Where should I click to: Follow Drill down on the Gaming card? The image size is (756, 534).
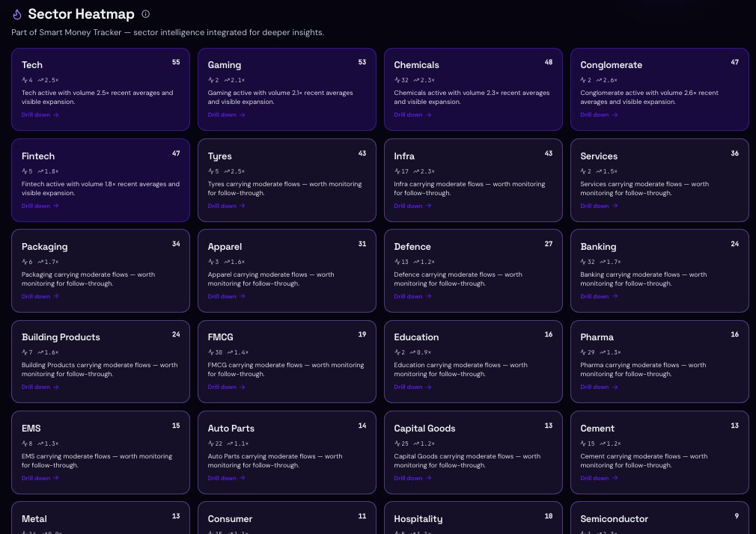(x=226, y=114)
